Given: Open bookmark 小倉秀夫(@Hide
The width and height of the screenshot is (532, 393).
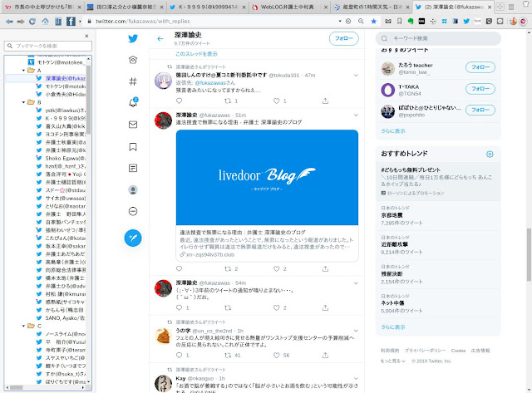Looking at the screenshot, I should (x=61, y=94).
